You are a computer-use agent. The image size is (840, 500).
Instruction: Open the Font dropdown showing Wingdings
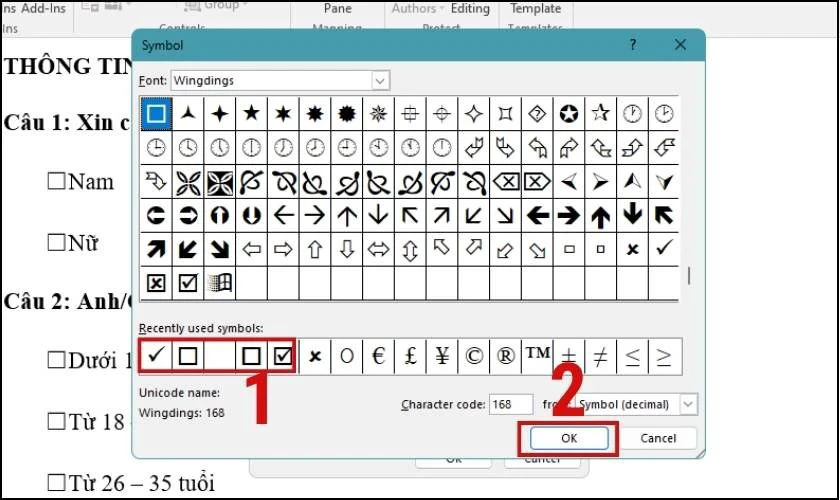[380, 80]
